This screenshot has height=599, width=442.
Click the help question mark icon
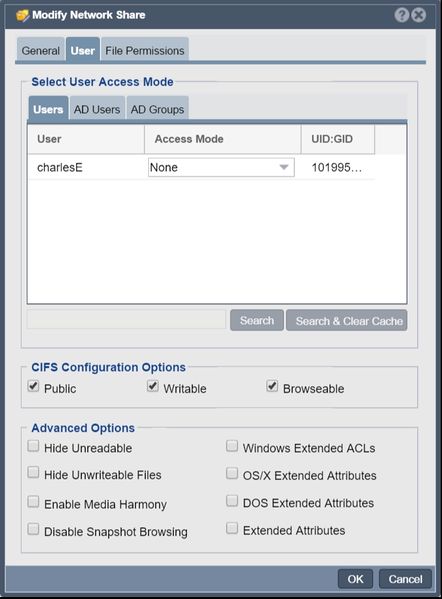tap(402, 15)
